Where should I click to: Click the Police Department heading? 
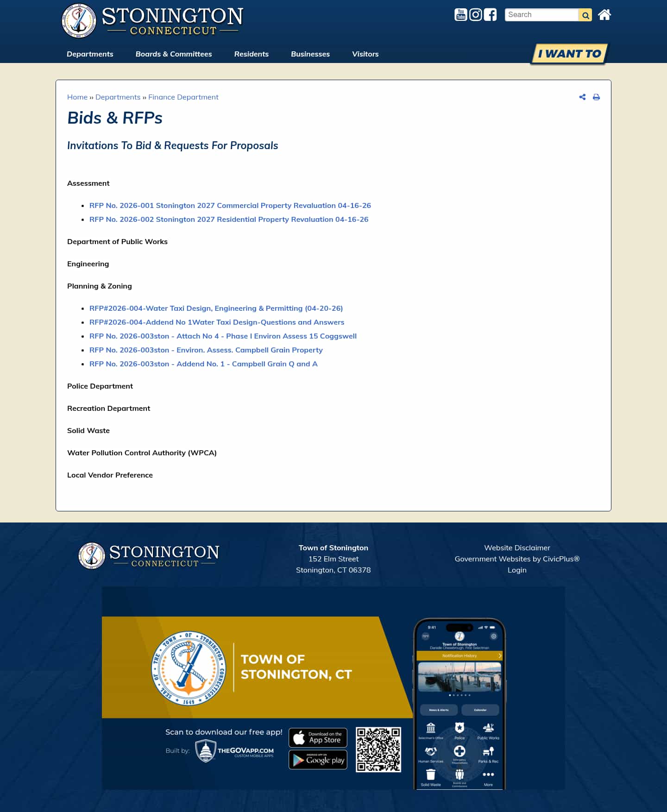(100, 386)
